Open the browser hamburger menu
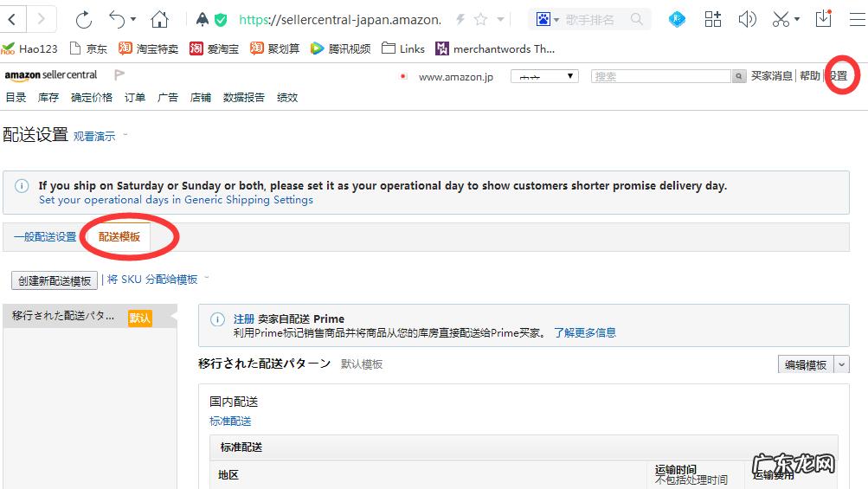The width and height of the screenshot is (868, 489). click(858, 20)
